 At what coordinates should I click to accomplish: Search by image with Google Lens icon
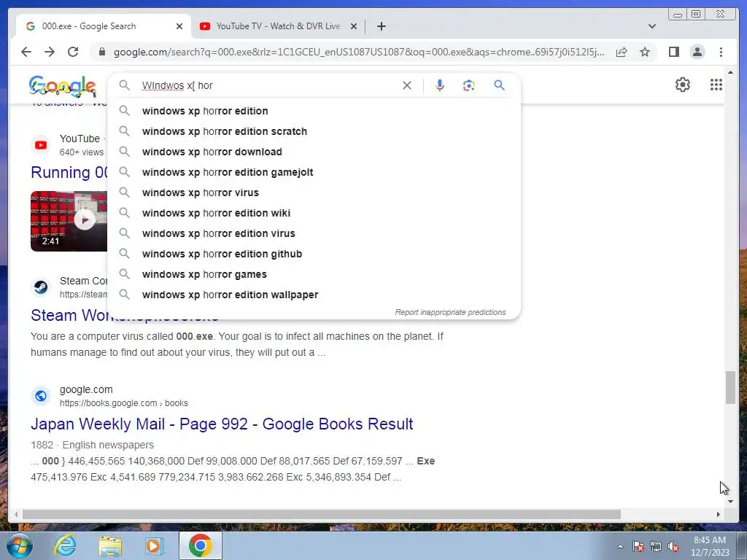click(469, 85)
